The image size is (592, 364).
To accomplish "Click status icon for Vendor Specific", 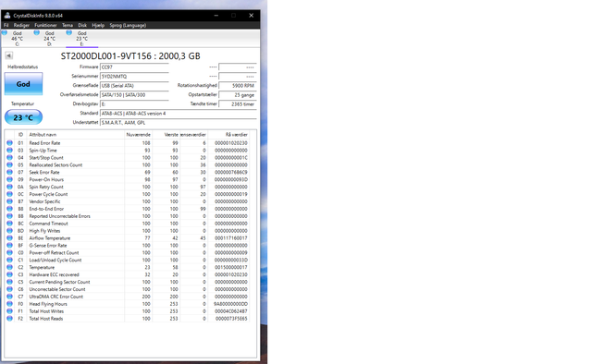I will pyautogui.click(x=9, y=201).
